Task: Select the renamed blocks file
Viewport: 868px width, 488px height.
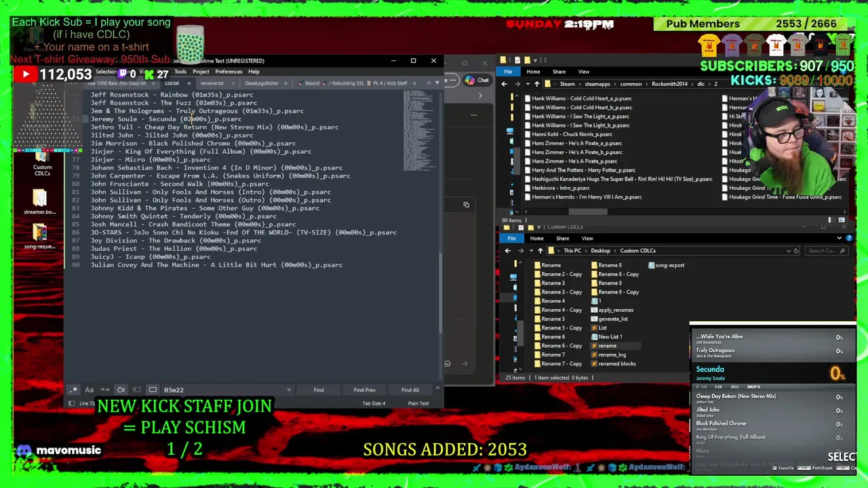Action: pyautogui.click(x=613, y=363)
